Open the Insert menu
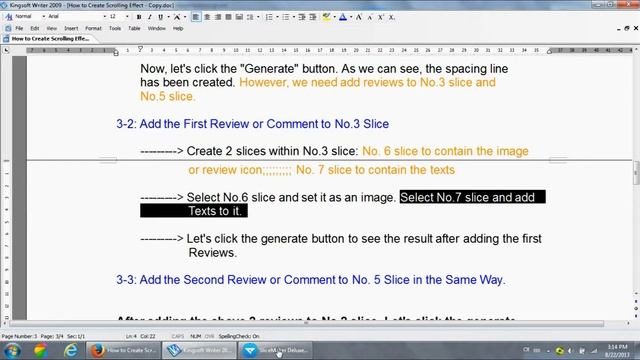The width and height of the screenshot is (640, 360). click(71, 29)
